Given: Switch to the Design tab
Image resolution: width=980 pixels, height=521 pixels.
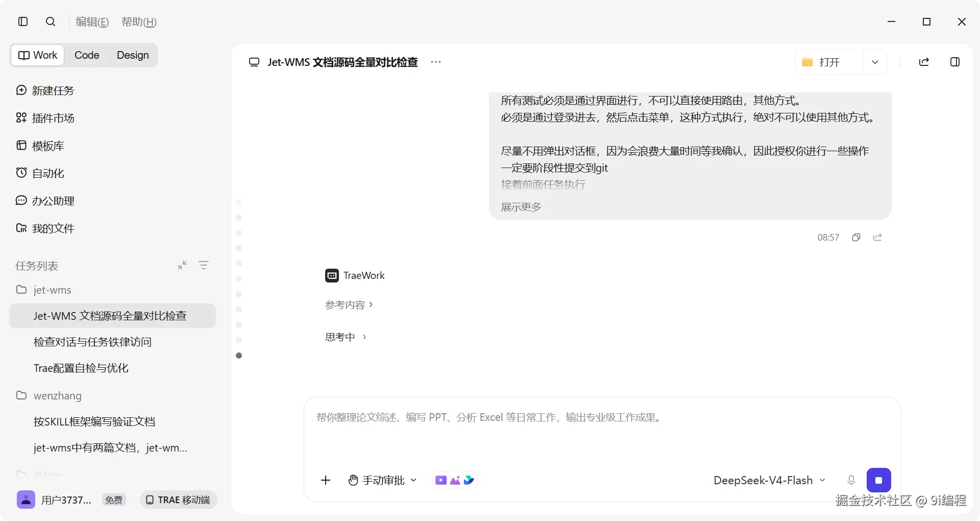Looking at the screenshot, I should click(133, 55).
